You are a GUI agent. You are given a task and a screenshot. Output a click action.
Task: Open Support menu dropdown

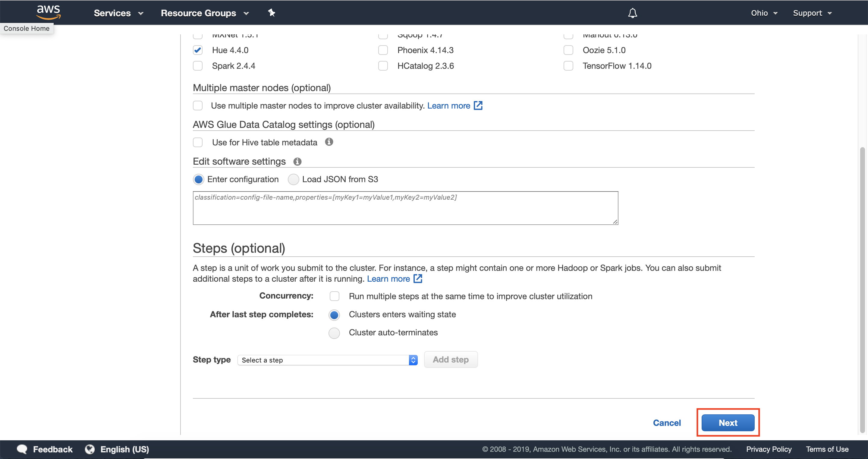pyautogui.click(x=813, y=13)
